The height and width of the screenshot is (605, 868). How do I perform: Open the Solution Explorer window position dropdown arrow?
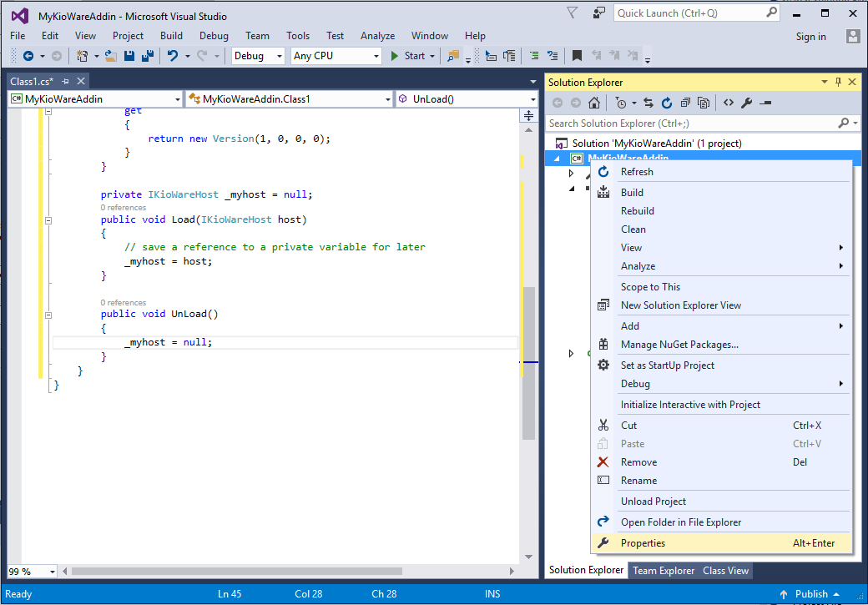click(x=825, y=82)
